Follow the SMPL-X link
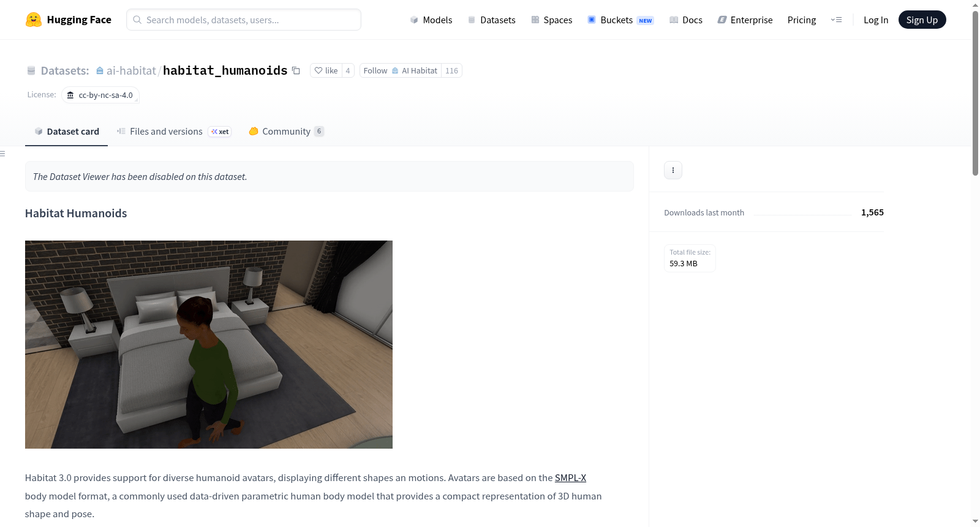Viewport: 980px width, 527px height. (570, 478)
